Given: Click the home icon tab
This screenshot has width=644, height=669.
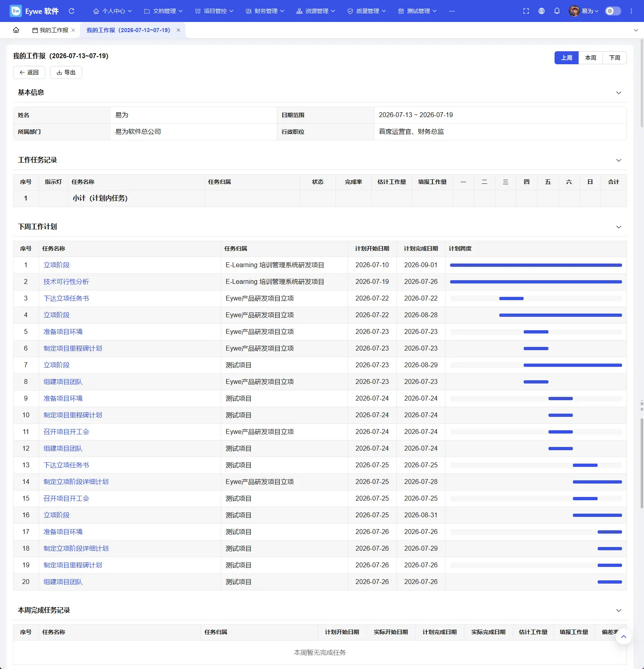Looking at the screenshot, I should [x=16, y=30].
